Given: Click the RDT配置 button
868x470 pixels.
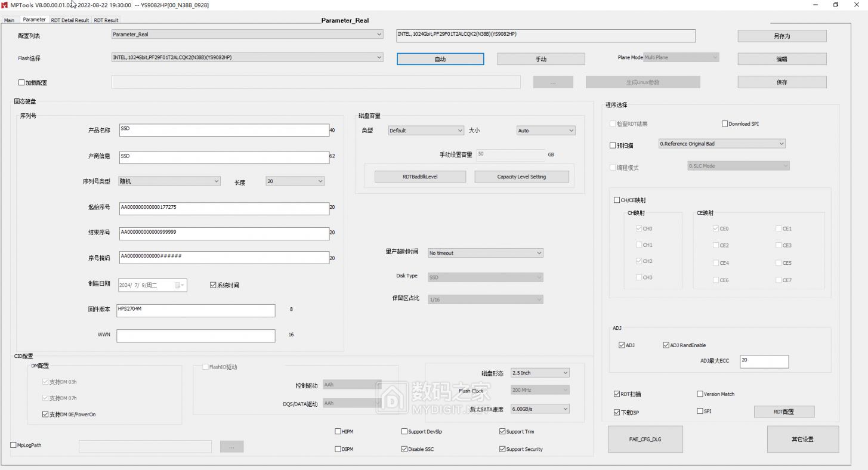Looking at the screenshot, I should coord(784,412).
